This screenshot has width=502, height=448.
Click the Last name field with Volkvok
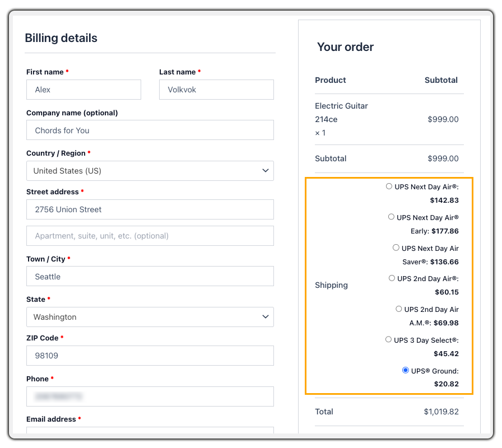click(x=216, y=90)
